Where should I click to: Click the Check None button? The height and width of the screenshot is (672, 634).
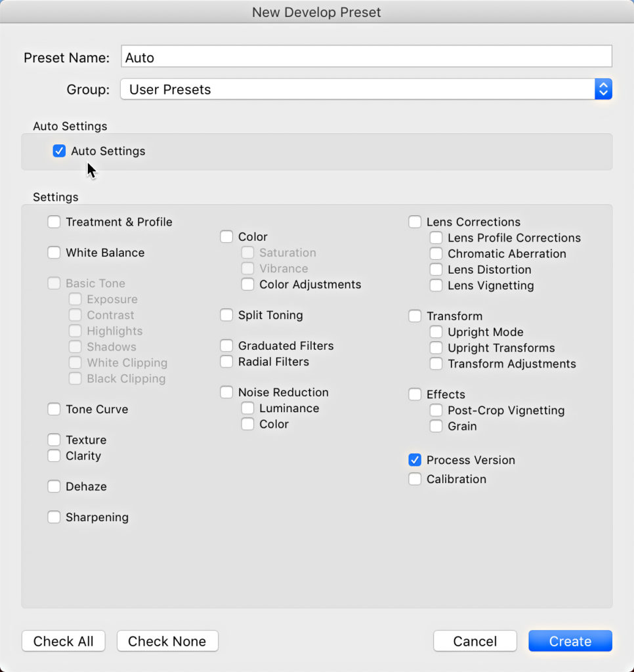(167, 640)
